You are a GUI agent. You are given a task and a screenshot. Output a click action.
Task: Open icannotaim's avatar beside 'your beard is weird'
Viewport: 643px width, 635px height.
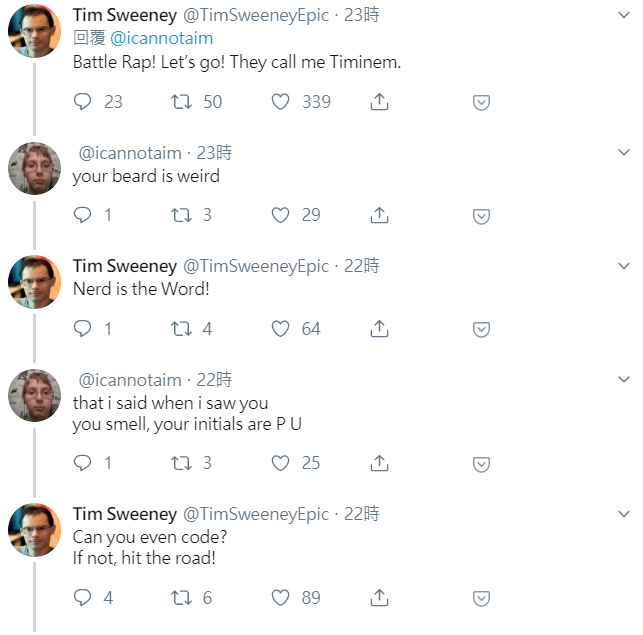click(x=34, y=168)
